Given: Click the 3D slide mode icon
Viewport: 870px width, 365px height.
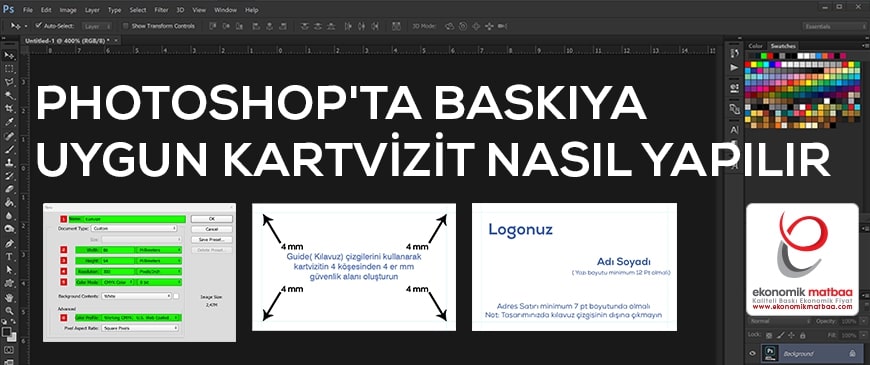Looking at the screenshot, I should tap(489, 26).
